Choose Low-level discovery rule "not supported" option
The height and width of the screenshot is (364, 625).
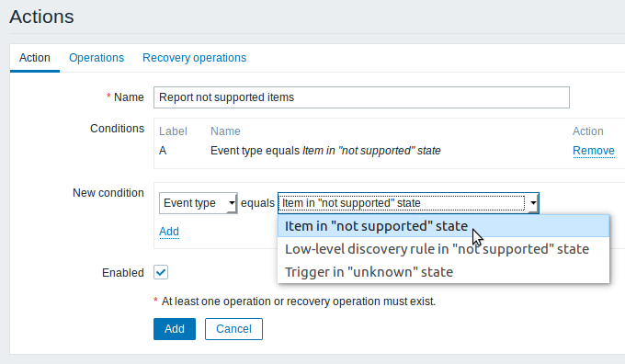point(444,249)
